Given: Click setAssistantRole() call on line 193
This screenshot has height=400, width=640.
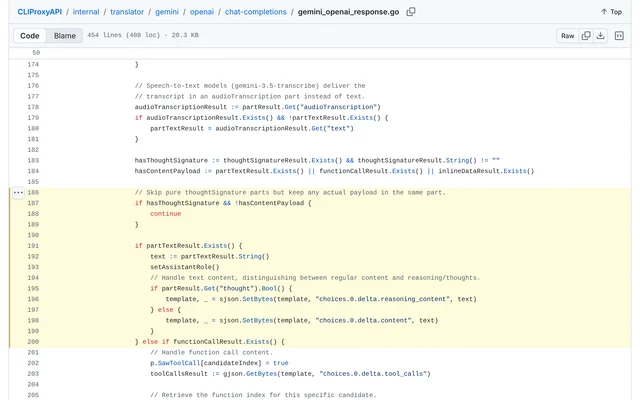Looking at the screenshot, I should point(184,267).
